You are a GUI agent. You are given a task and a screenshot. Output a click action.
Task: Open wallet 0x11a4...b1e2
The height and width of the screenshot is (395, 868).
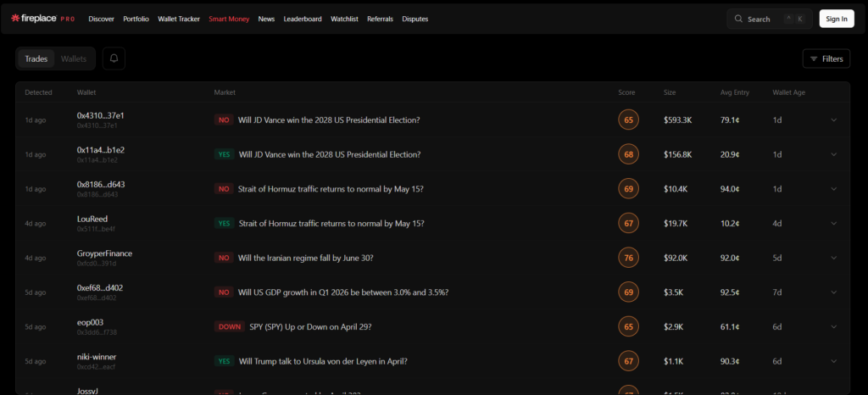tap(101, 150)
